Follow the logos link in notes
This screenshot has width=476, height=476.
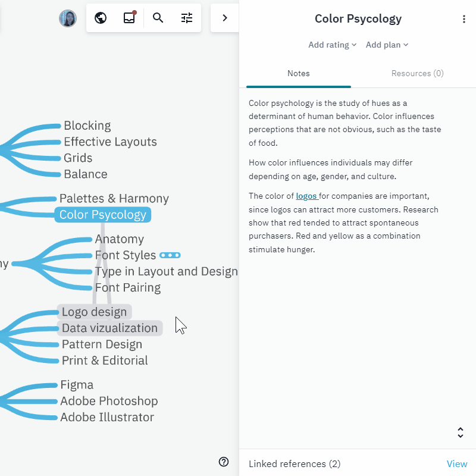click(306, 196)
